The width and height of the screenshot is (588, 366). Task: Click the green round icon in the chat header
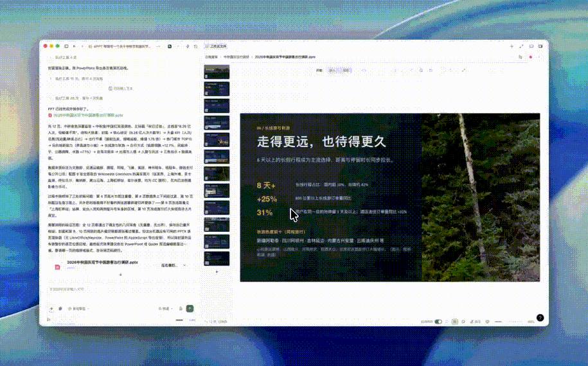170,46
